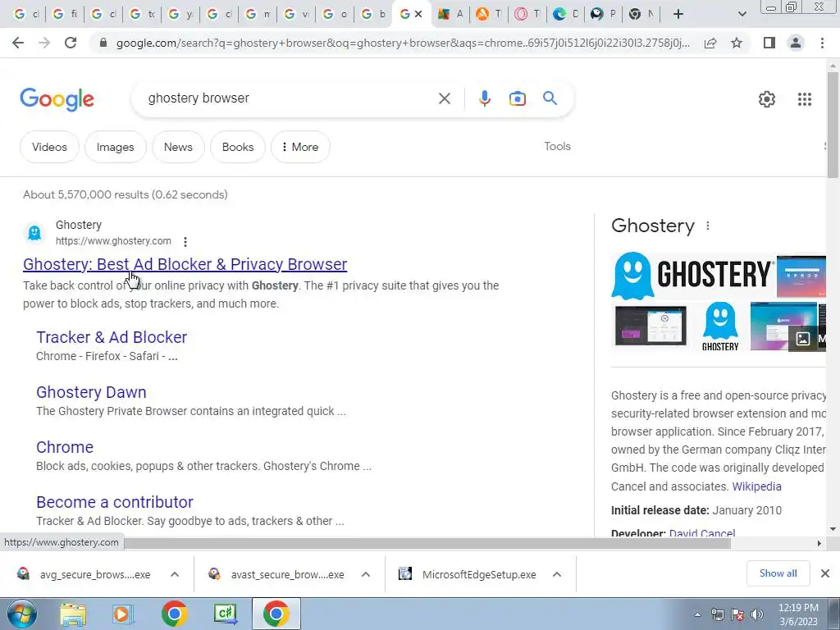Expand options for avast_secure_brow....exe download
The image size is (840, 630).
tap(366, 574)
